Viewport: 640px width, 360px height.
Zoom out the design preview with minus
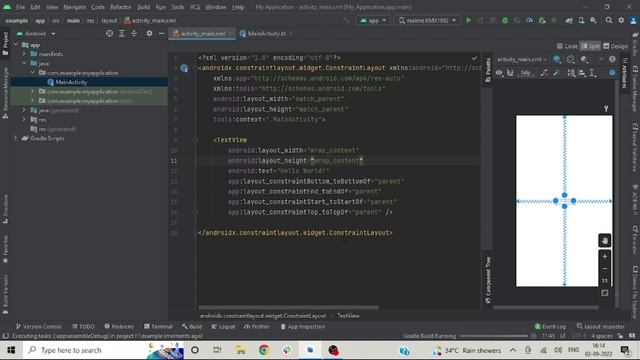click(605, 269)
